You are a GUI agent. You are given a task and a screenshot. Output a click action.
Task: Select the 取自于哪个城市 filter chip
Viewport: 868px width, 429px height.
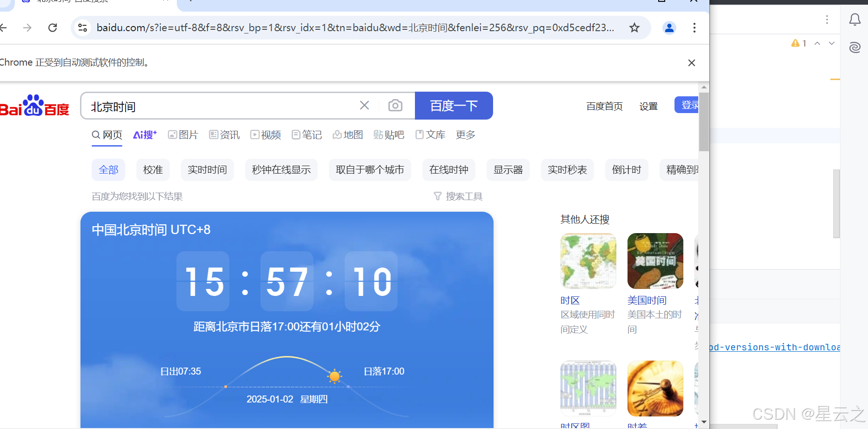tap(370, 170)
